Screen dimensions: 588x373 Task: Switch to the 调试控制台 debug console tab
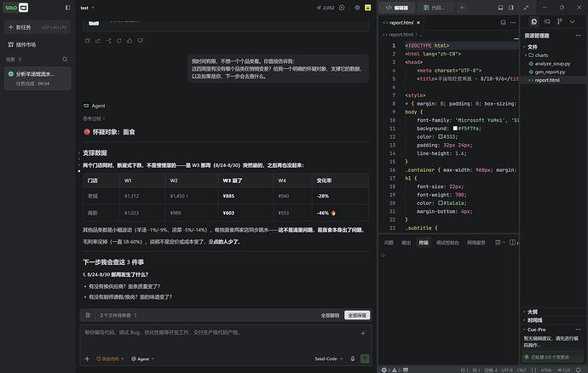[x=447, y=243]
